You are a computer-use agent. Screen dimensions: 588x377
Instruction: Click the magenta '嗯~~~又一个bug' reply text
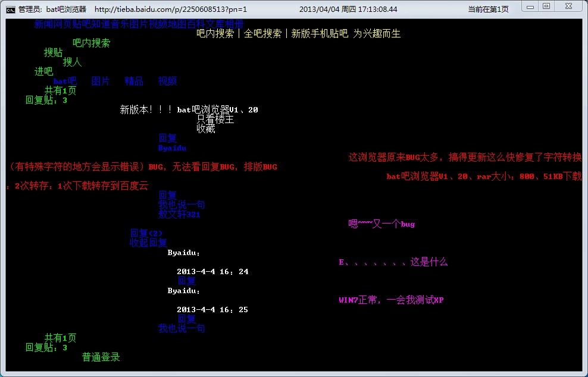click(381, 224)
